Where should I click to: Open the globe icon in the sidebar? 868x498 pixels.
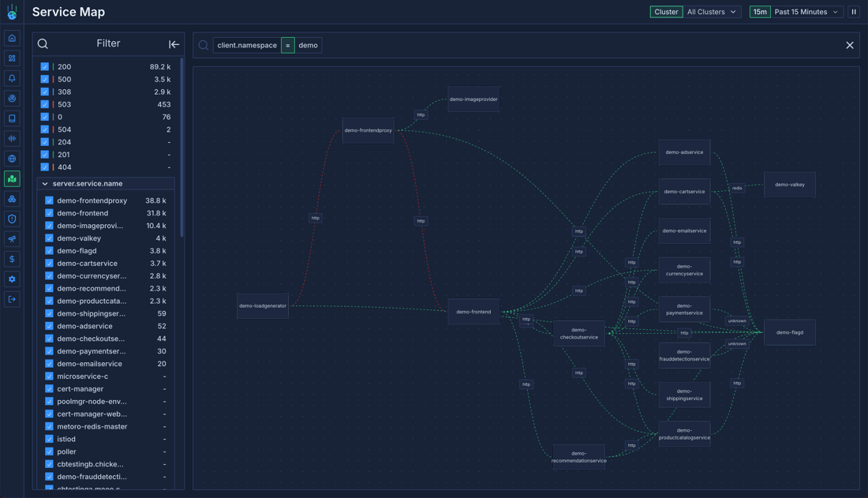12,159
